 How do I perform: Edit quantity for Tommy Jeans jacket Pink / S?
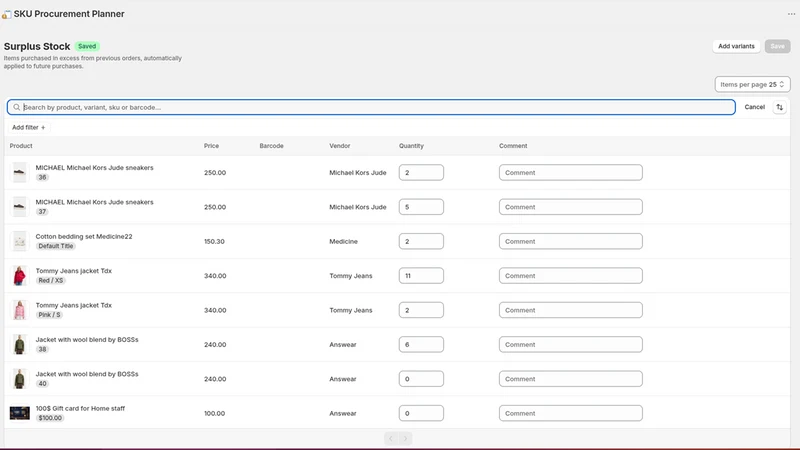pos(421,310)
